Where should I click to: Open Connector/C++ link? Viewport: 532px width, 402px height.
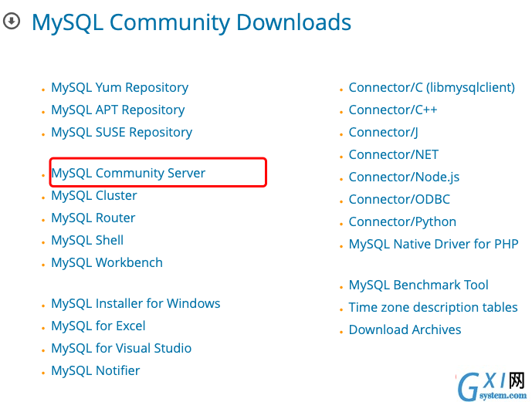(x=393, y=110)
